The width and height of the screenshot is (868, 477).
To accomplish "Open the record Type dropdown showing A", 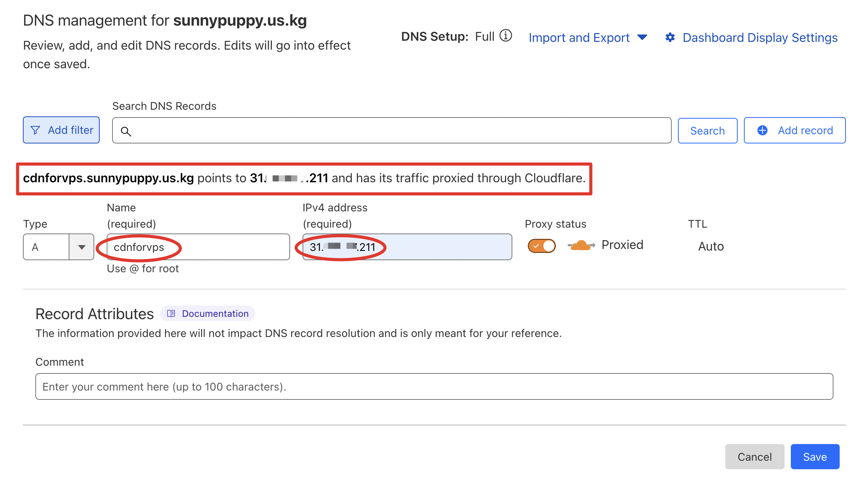I will 81,247.
